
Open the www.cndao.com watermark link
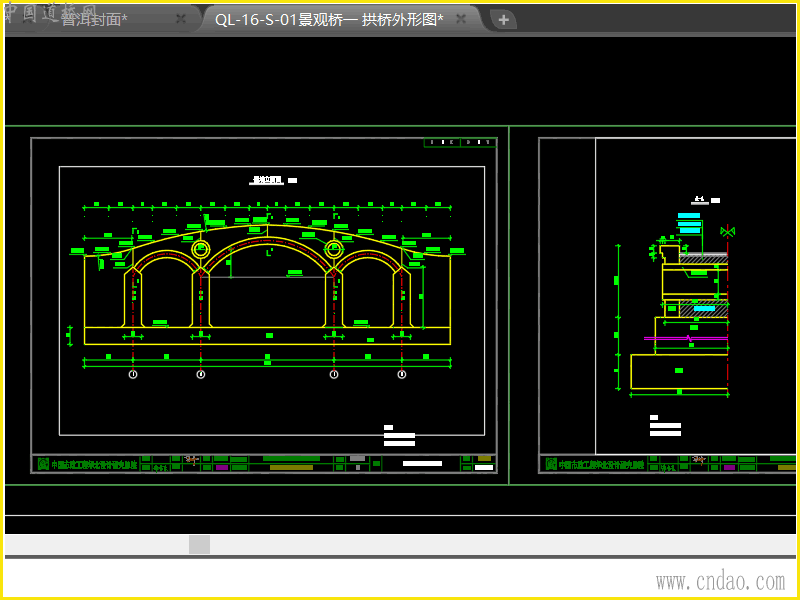point(720,581)
